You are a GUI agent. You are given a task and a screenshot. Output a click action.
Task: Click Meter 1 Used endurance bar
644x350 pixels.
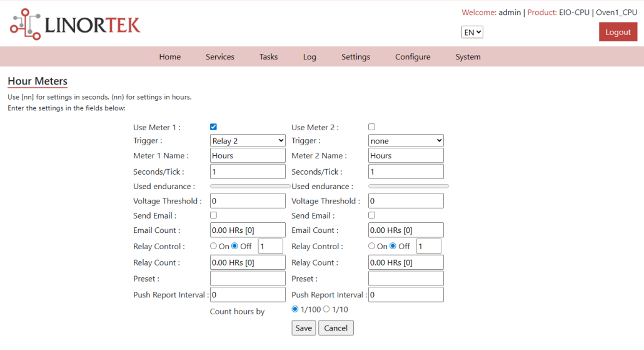coord(250,187)
